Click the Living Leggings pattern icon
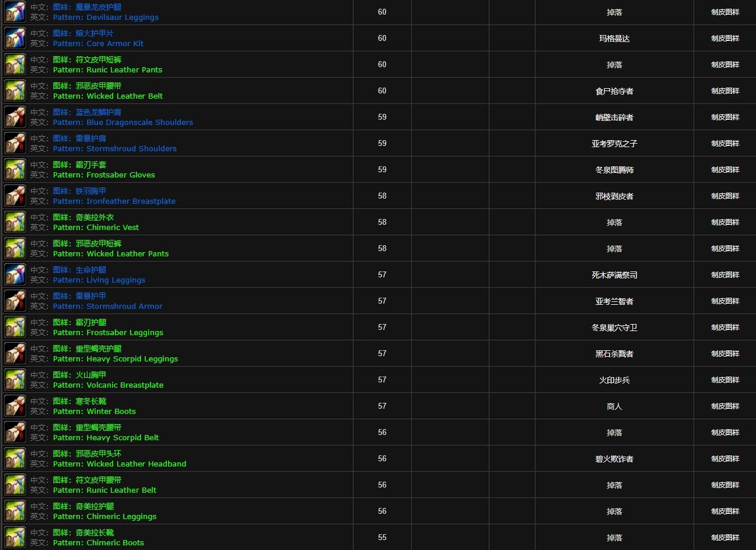Viewport: 756px width, 550px height. click(x=15, y=275)
